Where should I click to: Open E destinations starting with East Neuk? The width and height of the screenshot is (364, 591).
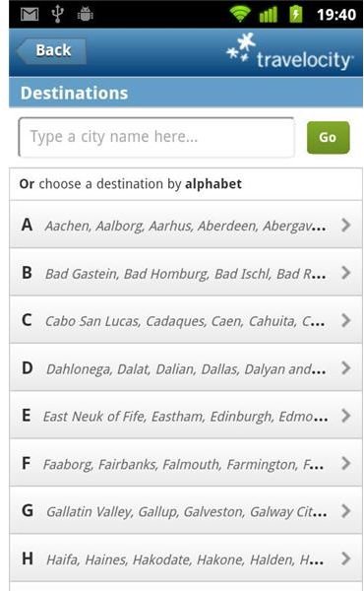tap(186, 416)
